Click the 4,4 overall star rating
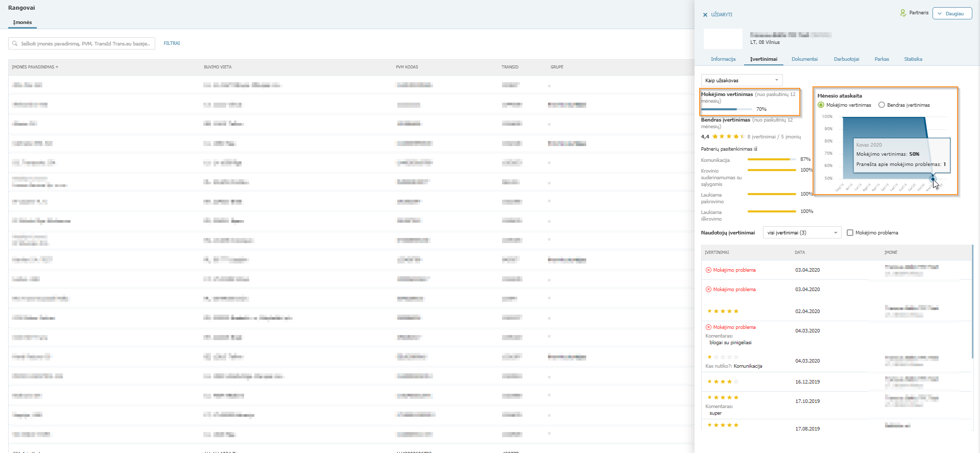 click(728, 136)
